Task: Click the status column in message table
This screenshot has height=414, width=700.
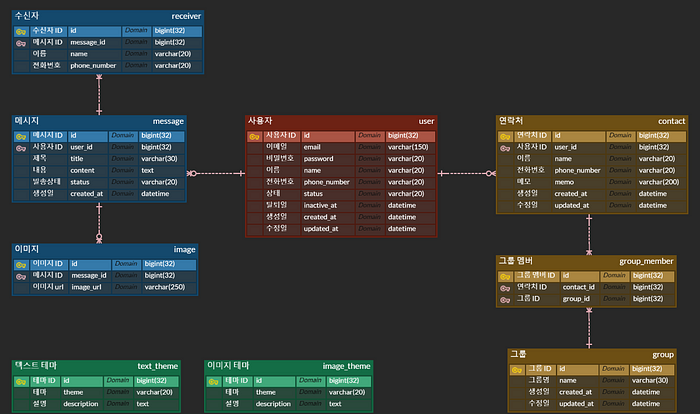Action: pyautogui.click(x=79, y=182)
